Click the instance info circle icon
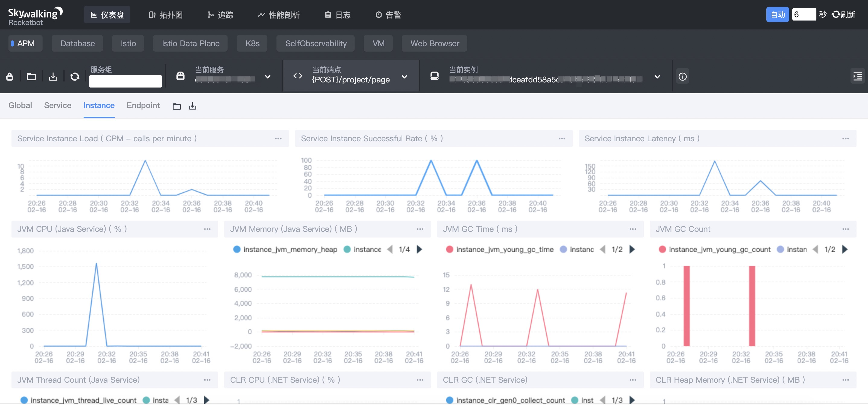868x405 pixels. [x=682, y=77]
